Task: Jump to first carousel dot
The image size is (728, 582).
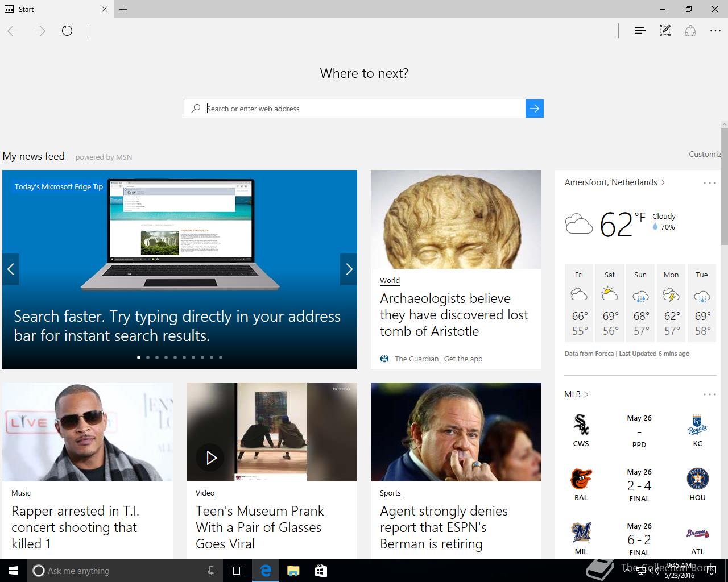Action: point(139,357)
